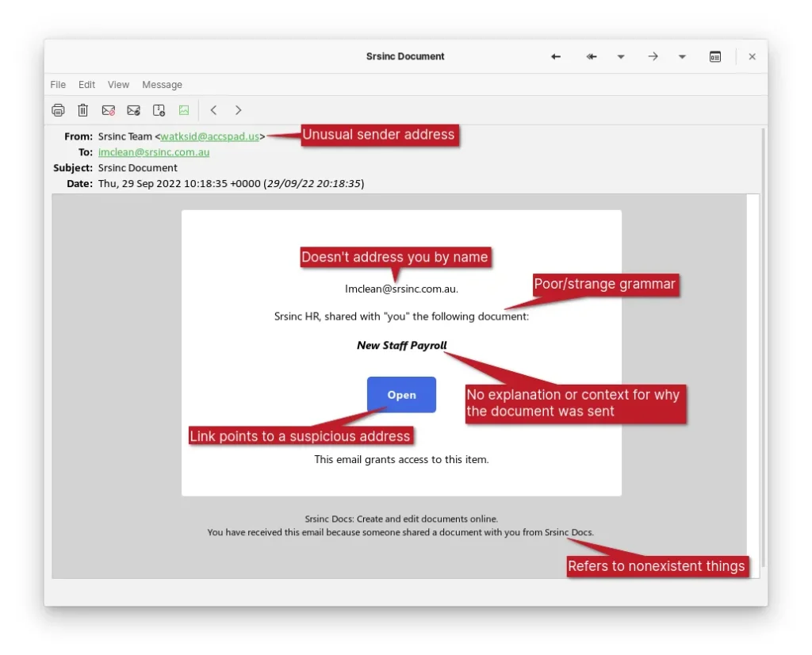The height and width of the screenshot is (655, 812).
Task: Click the Reply single-arrow icon in header
Action: 556,56
